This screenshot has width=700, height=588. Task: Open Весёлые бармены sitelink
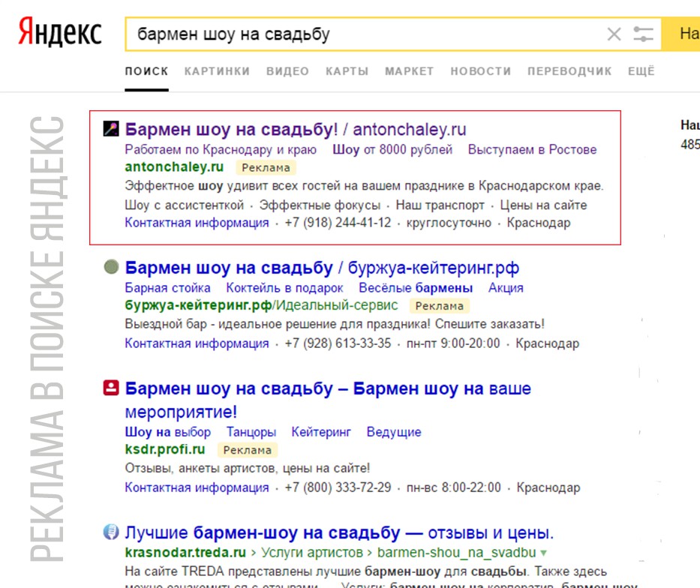(x=416, y=288)
